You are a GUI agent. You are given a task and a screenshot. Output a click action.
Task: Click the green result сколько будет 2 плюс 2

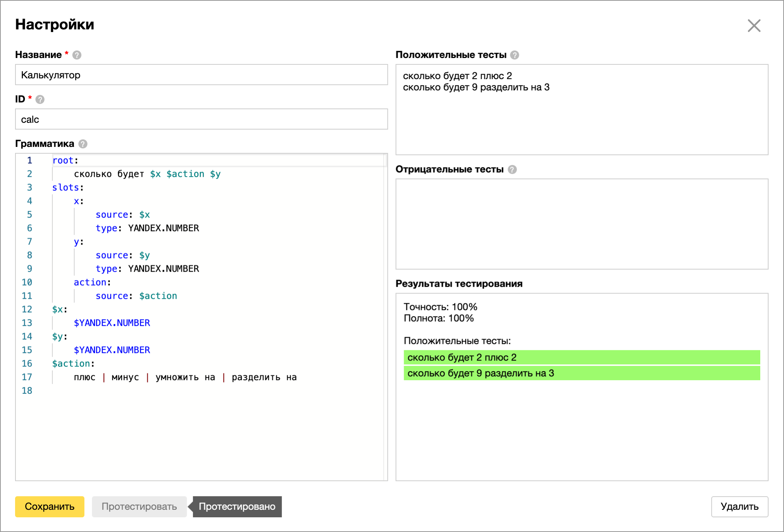click(x=582, y=357)
